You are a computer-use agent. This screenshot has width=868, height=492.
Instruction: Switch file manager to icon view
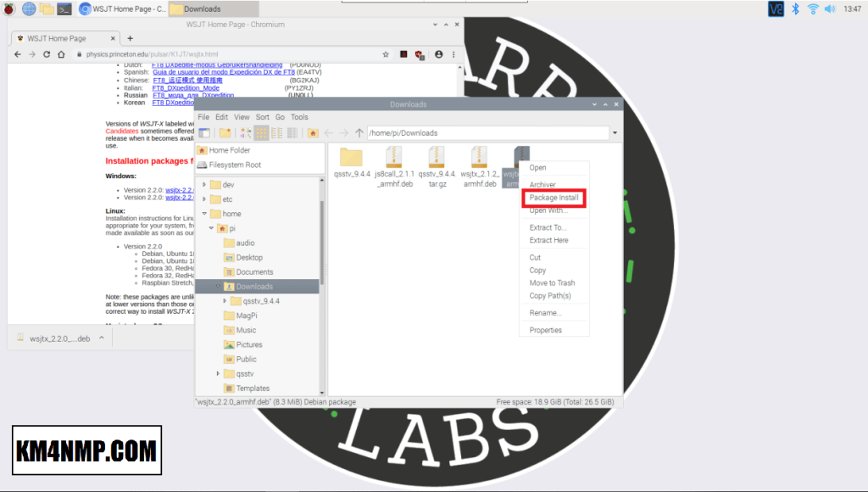click(x=262, y=133)
